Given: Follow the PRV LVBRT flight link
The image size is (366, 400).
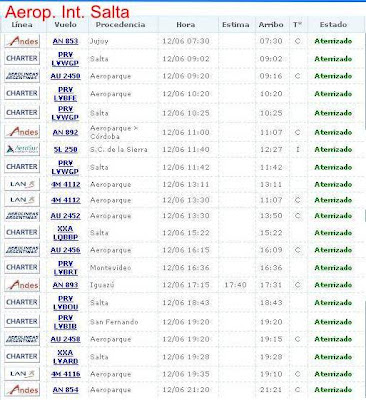Looking at the screenshot, I should [65, 268].
